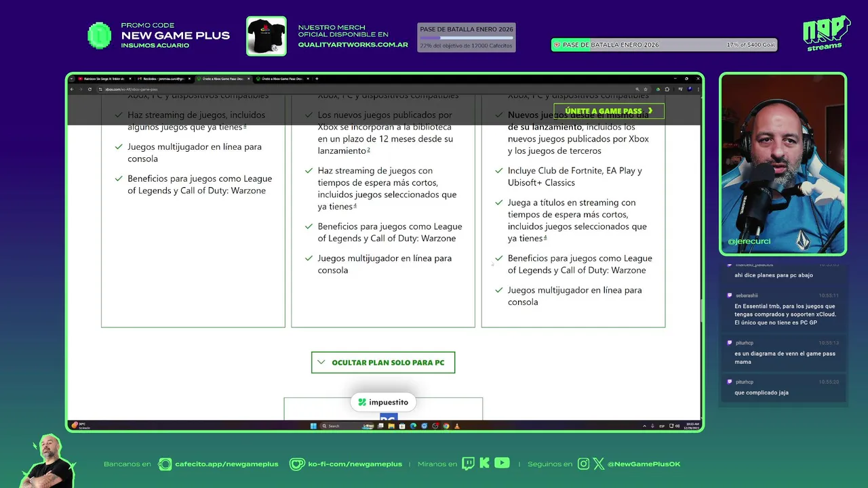Image resolution: width=868 pixels, height=488 pixels.
Task: Click the taskbar weather widget
Action: pyautogui.click(x=81, y=426)
